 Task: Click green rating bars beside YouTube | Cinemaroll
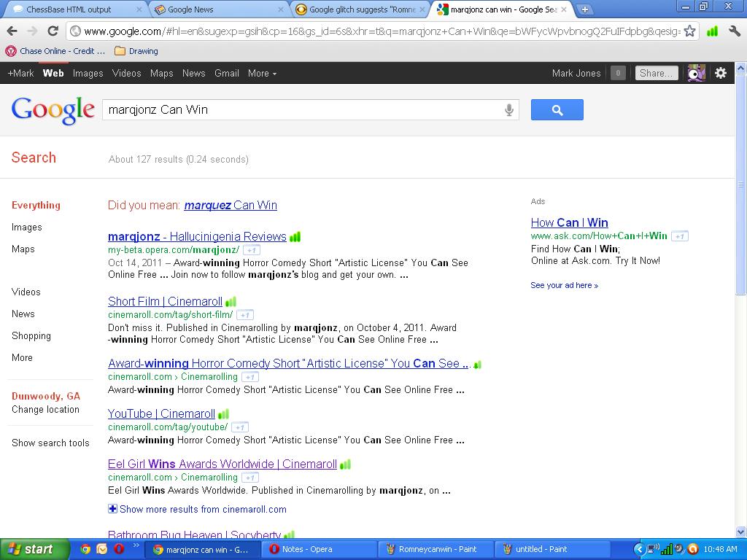point(223,414)
